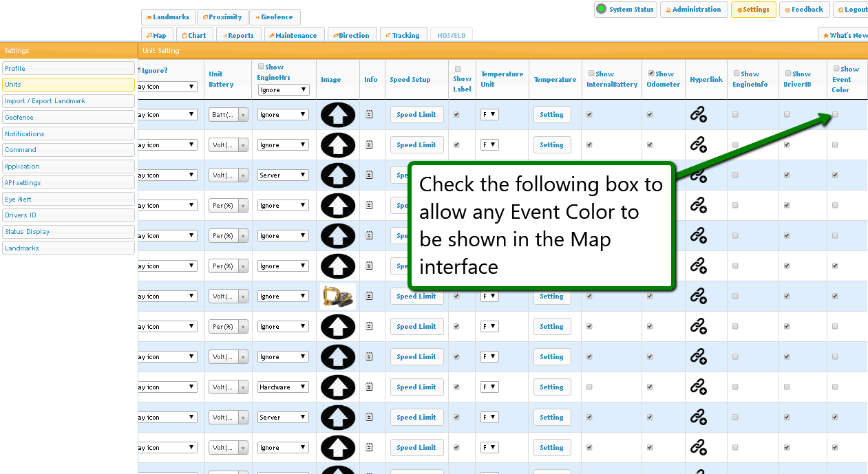This screenshot has height=474, width=868.
Task: Open the temperature unit F dropdown in the first row
Action: click(489, 115)
